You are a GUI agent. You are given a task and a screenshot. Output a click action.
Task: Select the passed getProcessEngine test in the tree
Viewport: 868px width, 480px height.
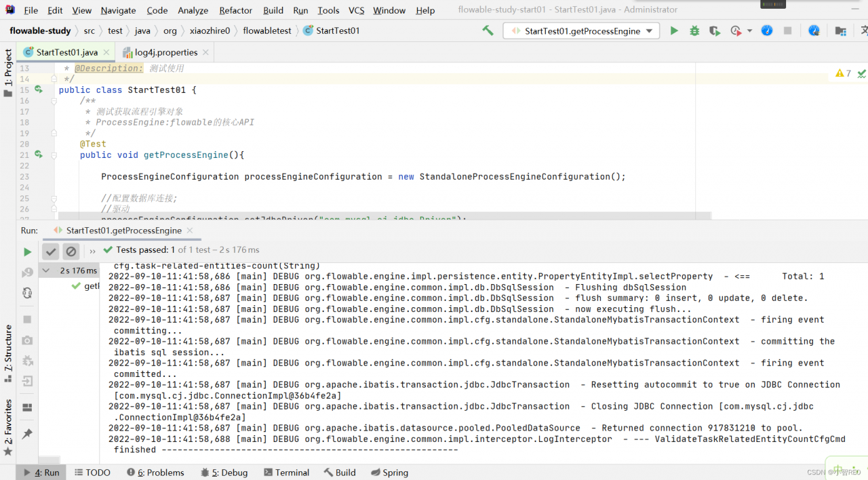[85, 286]
